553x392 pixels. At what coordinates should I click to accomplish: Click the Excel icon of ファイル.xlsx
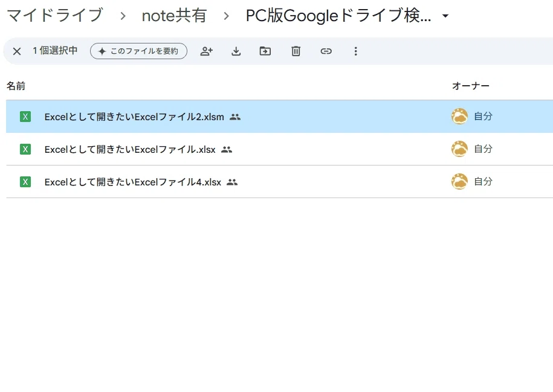[x=25, y=149]
